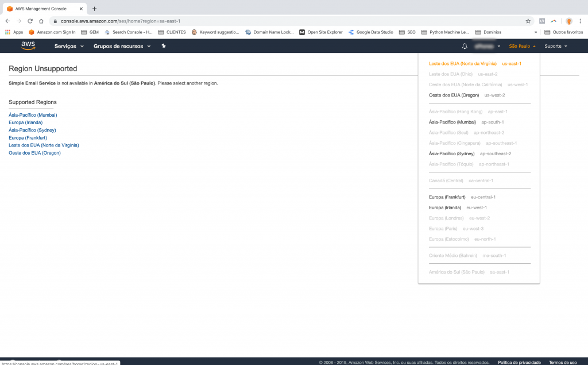Open Keyword suggestio... bookmark

tap(215, 32)
